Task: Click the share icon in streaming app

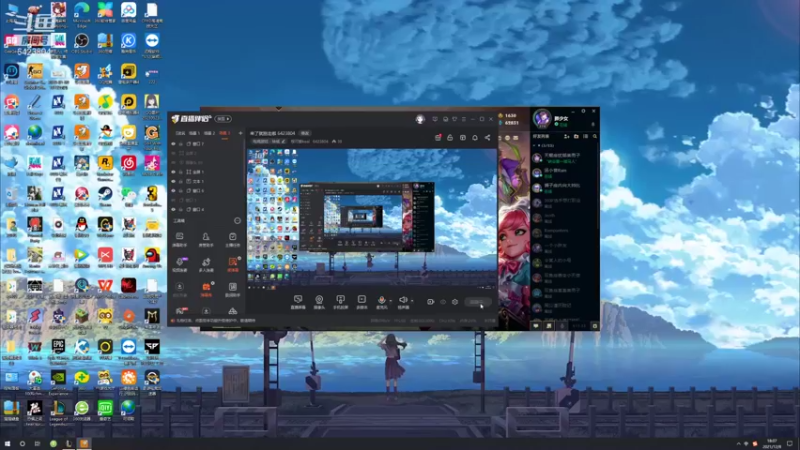Action: [x=487, y=138]
